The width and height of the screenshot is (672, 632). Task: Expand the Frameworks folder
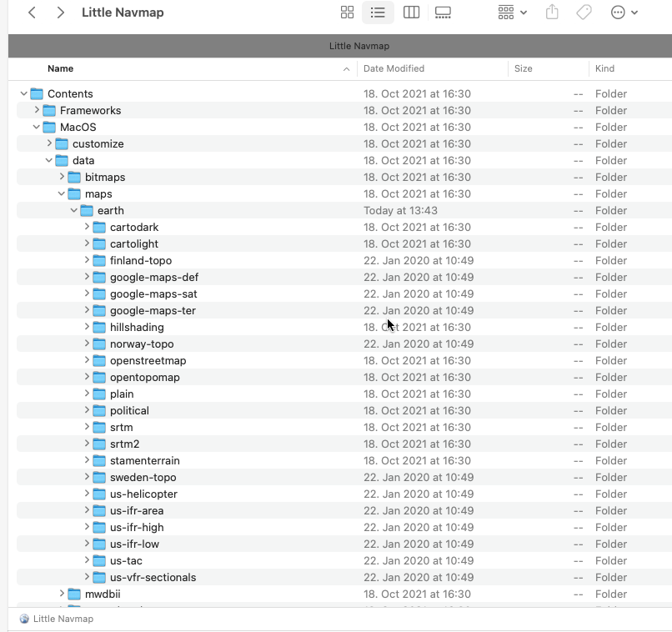[37, 110]
